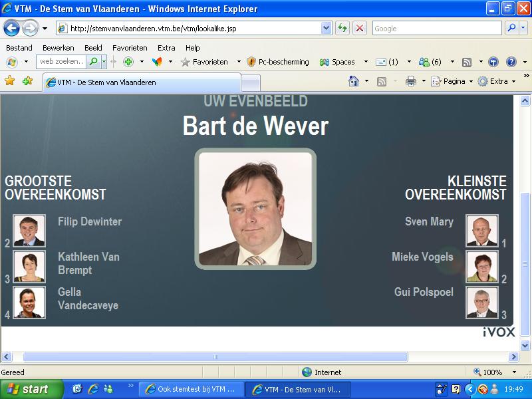Click the Forward navigation arrow

pos(30,29)
